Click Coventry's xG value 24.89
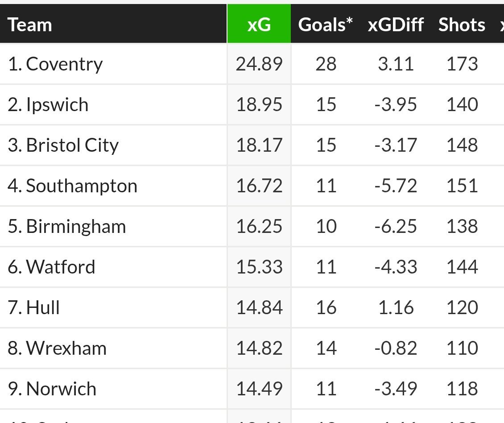 (x=259, y=64)
